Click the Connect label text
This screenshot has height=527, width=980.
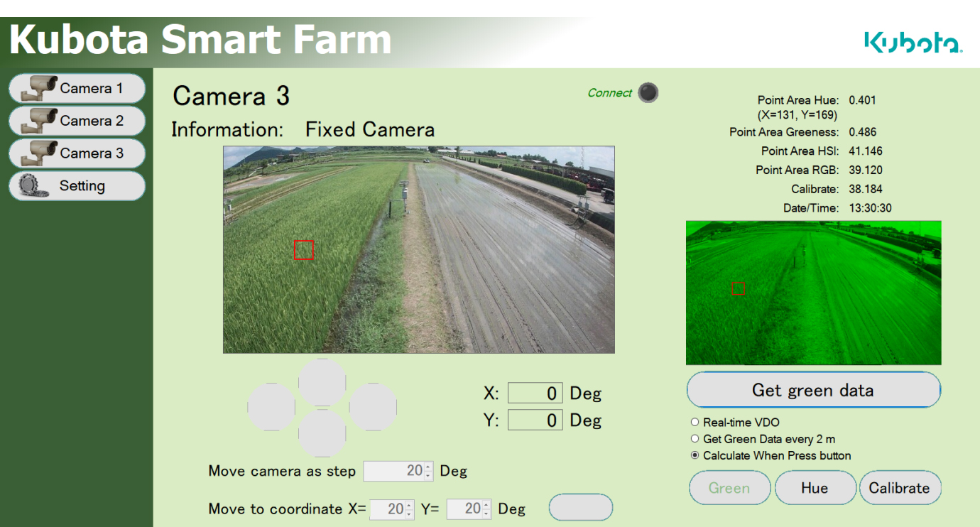[x=609, y=93]
